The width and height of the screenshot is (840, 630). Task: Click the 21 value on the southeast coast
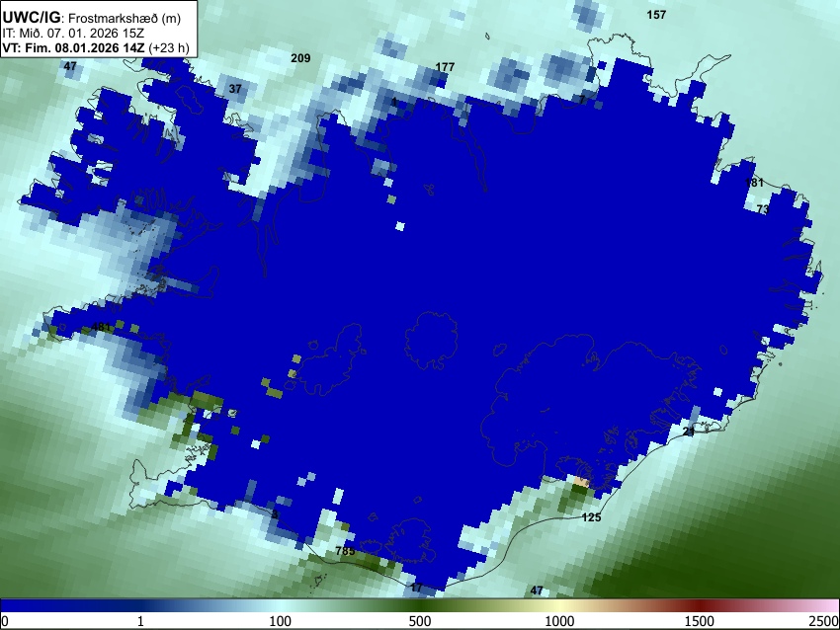[x=689, y=431]
